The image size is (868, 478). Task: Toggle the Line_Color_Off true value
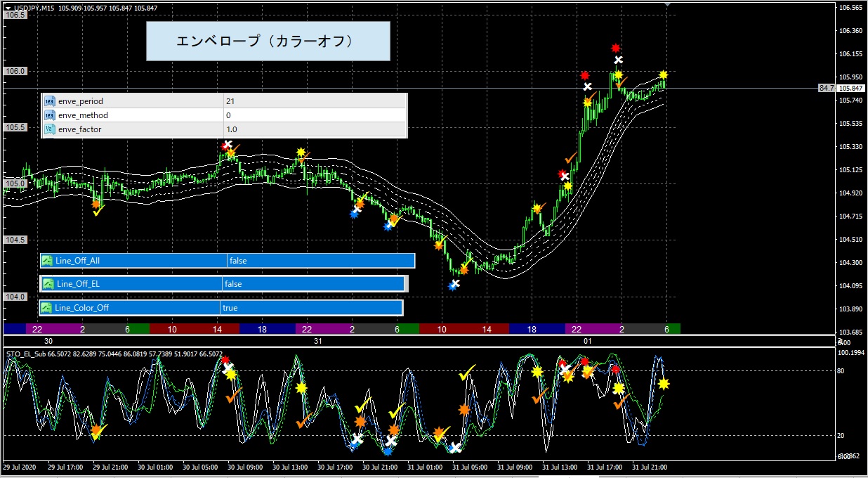(311, 308)
